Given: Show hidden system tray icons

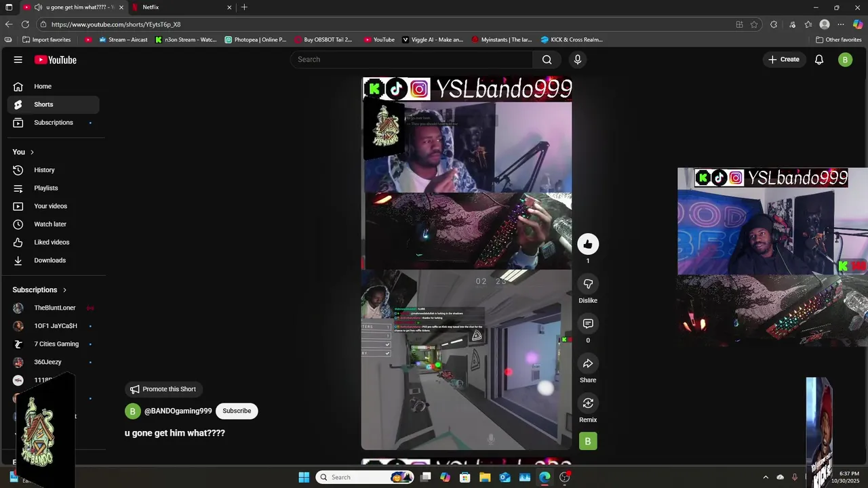Looking at the screenshot, I should click(x=766, y=477).
